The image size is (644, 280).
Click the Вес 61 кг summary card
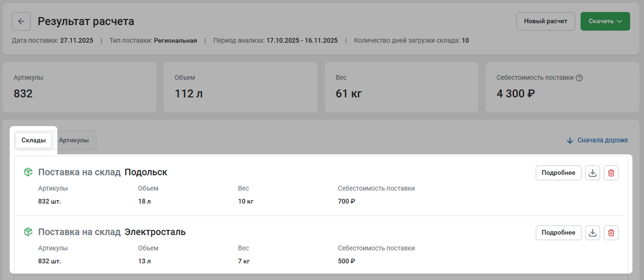[x=401, y=87]
